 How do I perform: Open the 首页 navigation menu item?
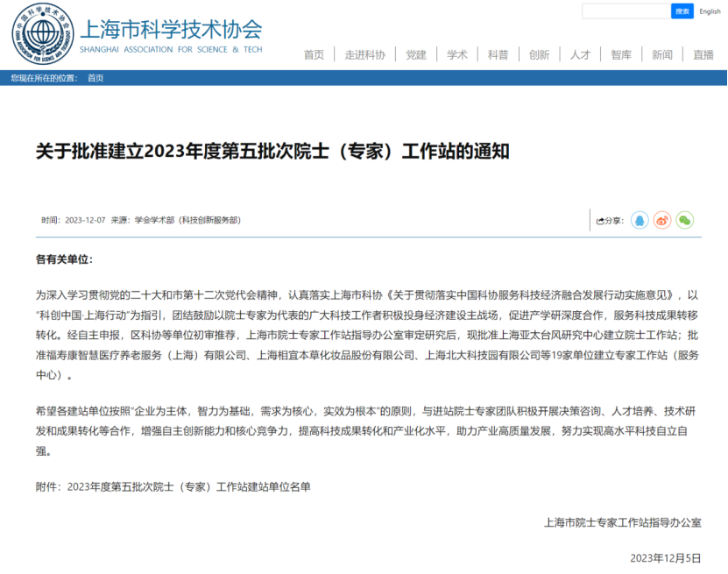click(x=314, y=55)
